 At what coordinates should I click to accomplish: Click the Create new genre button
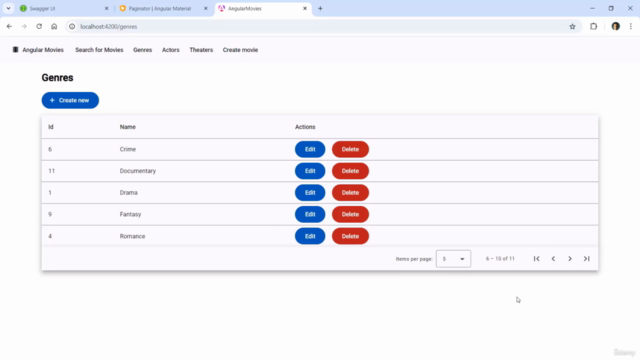pyautogui.click(x=70, y=100)
